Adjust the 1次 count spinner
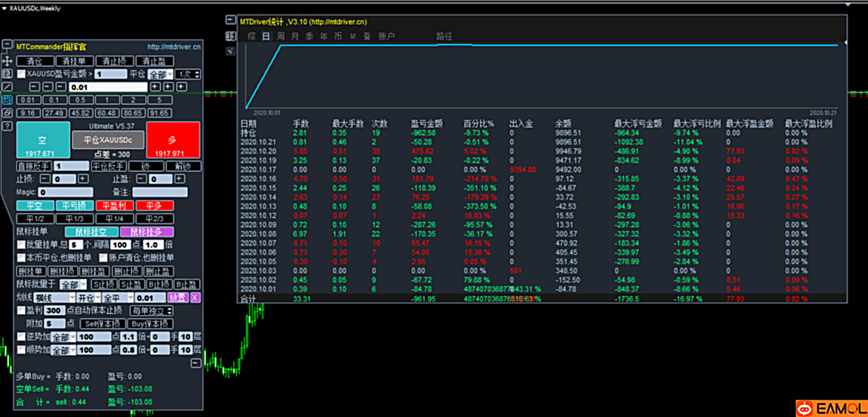Viewport: 868px width, 417px height. click(188, 74)
